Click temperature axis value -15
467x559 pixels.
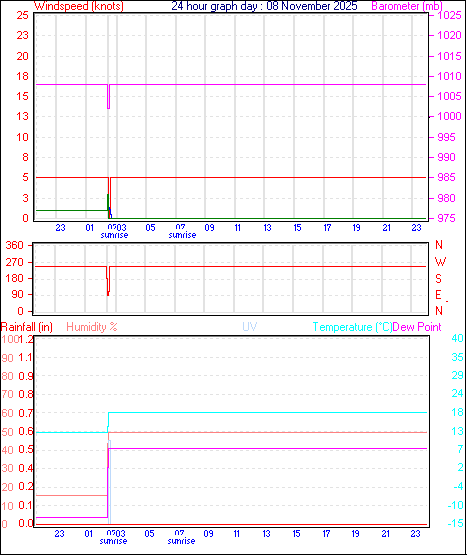[456, 523]
